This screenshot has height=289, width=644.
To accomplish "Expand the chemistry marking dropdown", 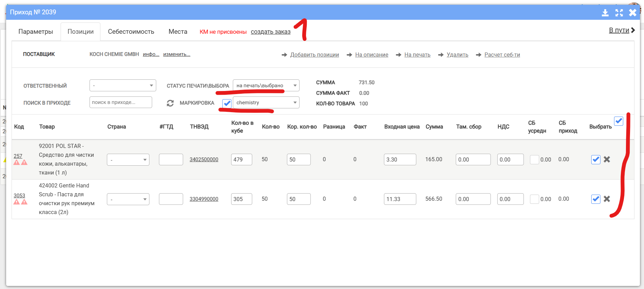I will coord(266,103).
